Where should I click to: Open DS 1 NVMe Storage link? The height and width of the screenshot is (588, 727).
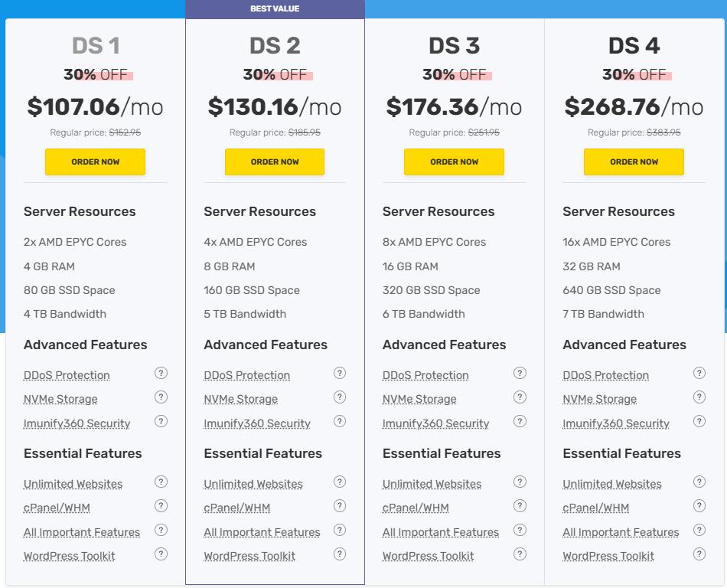(60, 399)
